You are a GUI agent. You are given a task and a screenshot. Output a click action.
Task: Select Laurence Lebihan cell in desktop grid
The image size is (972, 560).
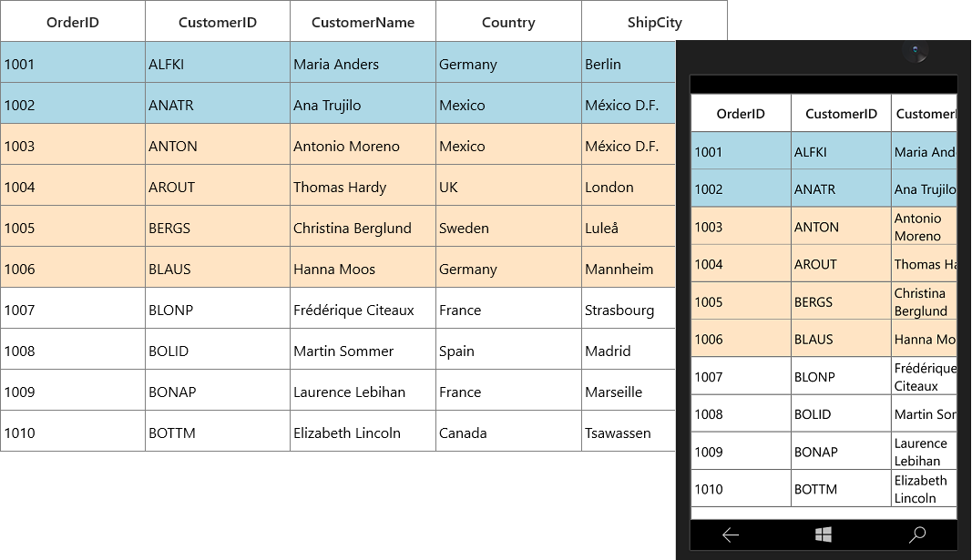tap(363, 390)
